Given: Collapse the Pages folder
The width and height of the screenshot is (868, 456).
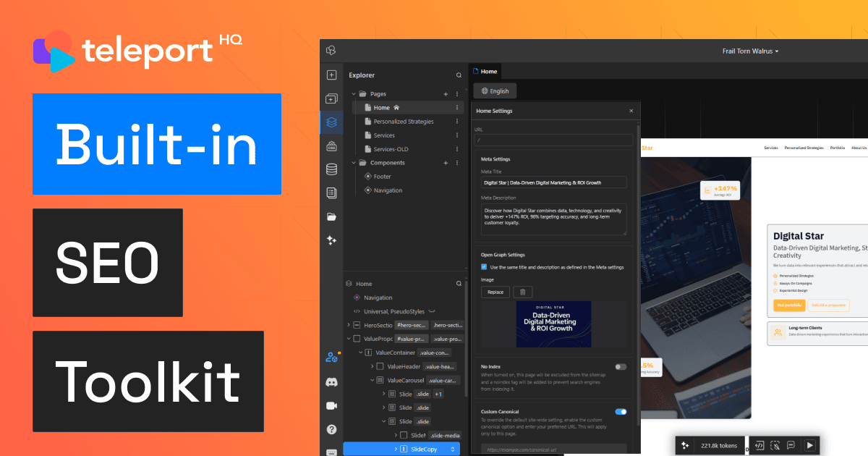Looking at the screenshot, I should [354, 94].
